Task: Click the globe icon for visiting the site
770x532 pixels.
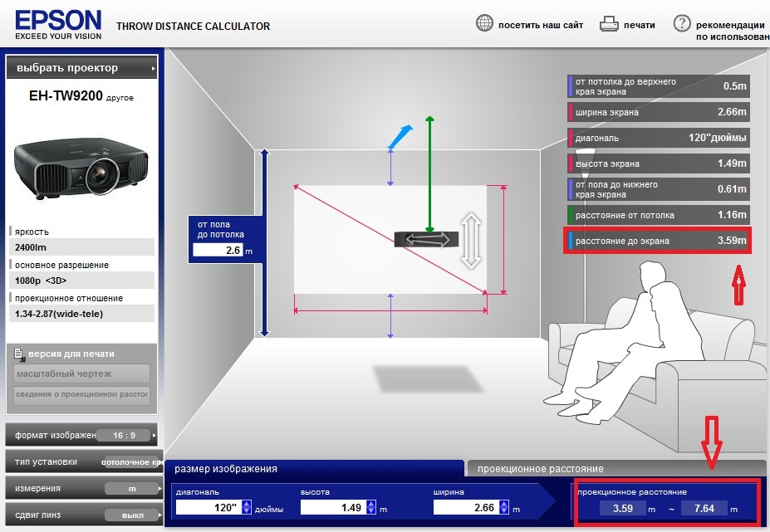Action: click(484, 23)
